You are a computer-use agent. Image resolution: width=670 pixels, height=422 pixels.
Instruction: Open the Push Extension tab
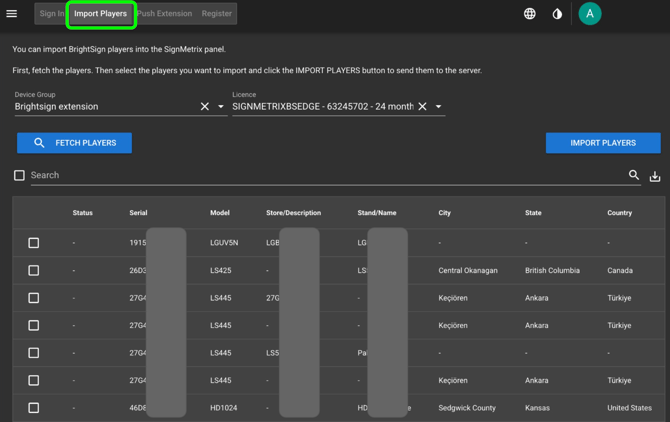(x=165, y=14)
